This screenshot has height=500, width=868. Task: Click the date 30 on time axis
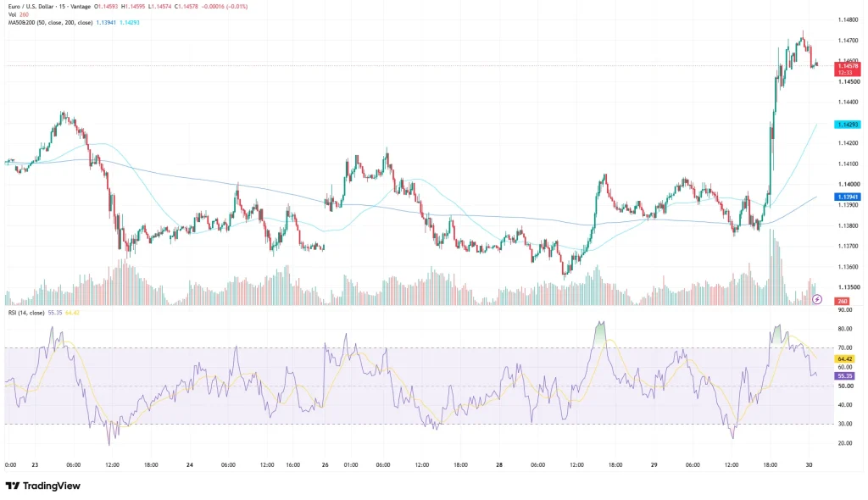(809, 465)
